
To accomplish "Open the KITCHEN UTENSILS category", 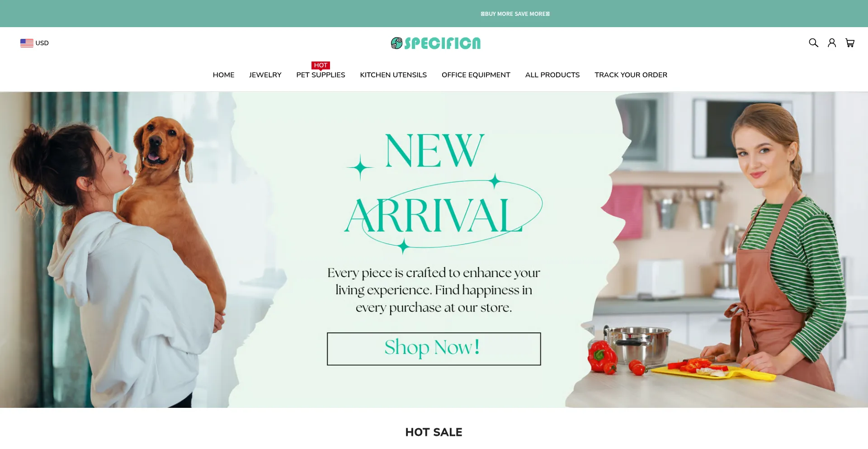I will coord(393,75).
